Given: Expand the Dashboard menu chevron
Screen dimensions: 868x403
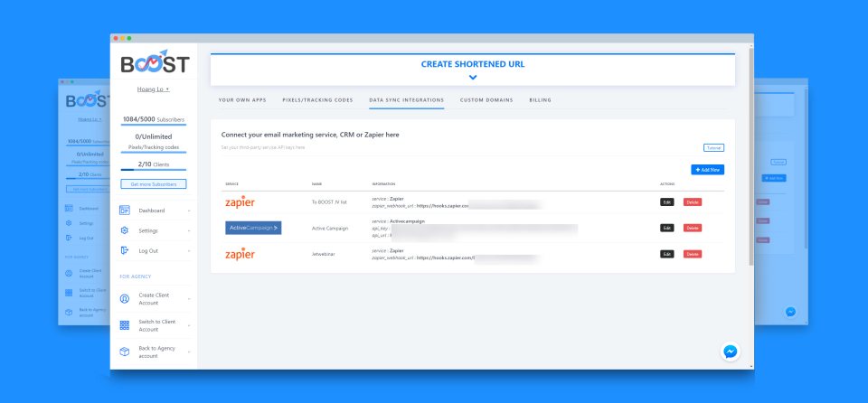Looking at the screenshot, I should tap(189, 211).
